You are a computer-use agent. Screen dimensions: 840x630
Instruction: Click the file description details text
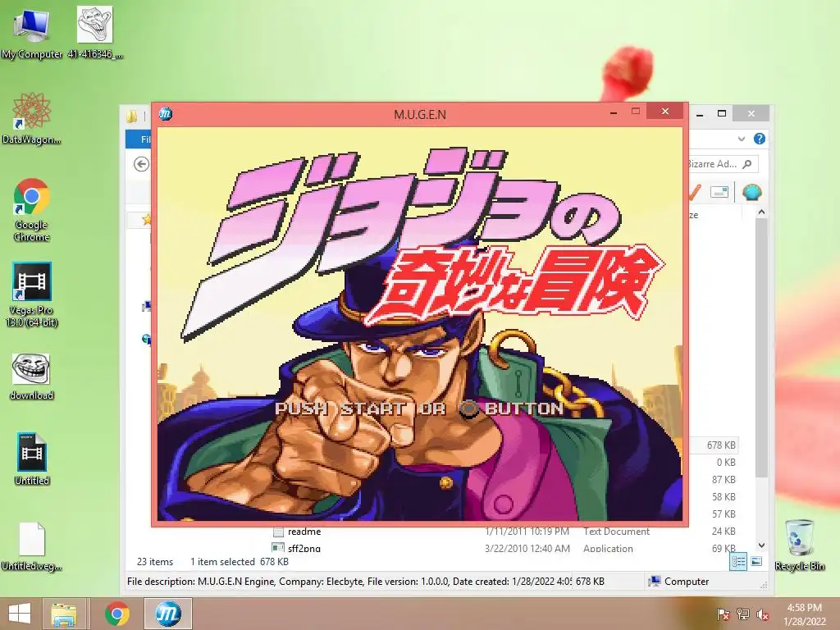349,582
